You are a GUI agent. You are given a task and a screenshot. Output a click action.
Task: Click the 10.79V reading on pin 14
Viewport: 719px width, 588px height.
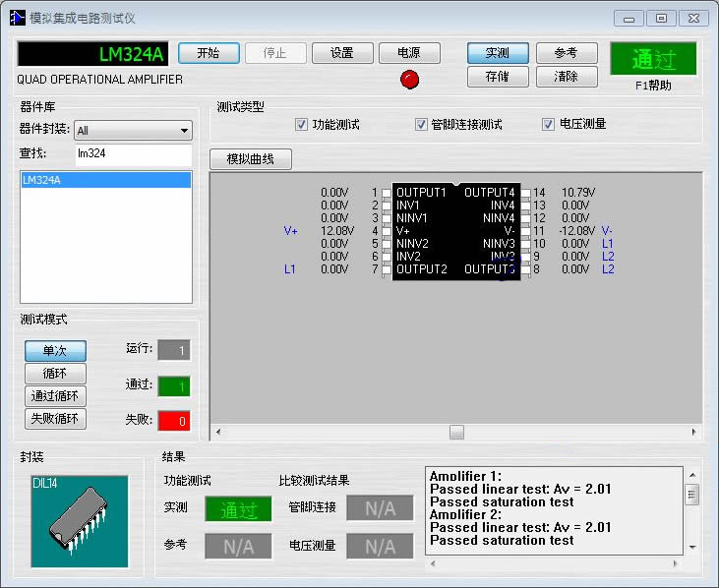coord(578,193)
